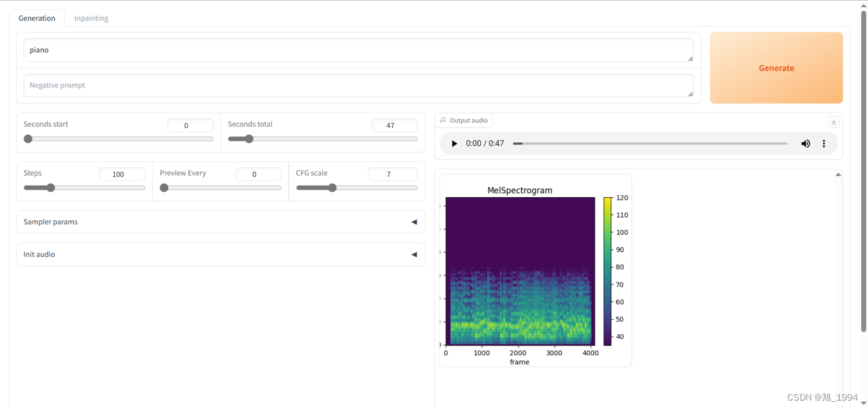Switch to the Inpainting tab
This screenshot has width=868, height=408.
tap(91, 18)
